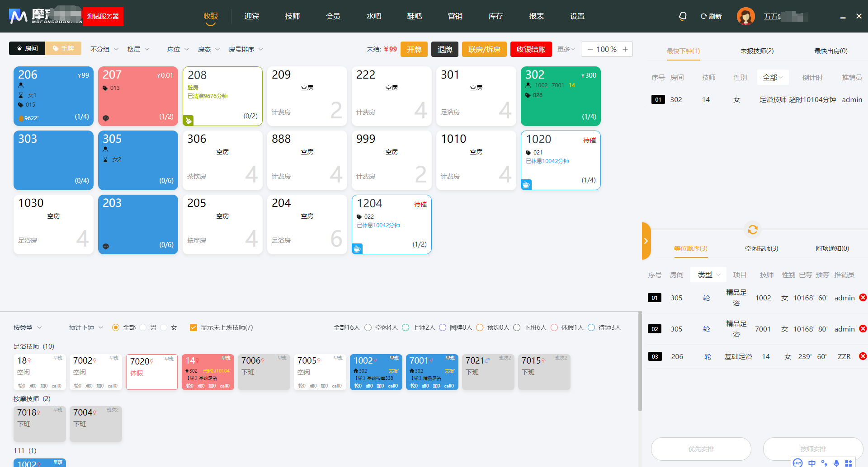This screenshot has width=868, height=467.
Task: Click the tag icon next to 013 in room 207
Action: [105, 88]
